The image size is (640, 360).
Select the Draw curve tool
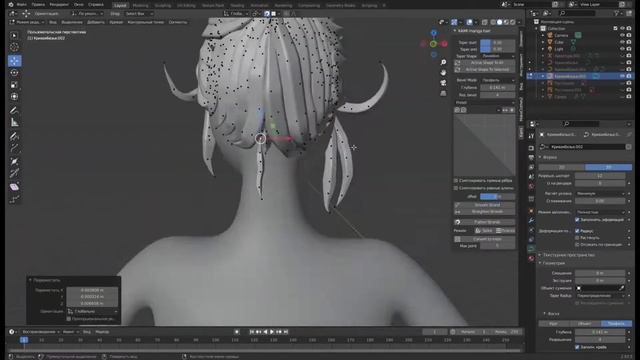[14, 136]
